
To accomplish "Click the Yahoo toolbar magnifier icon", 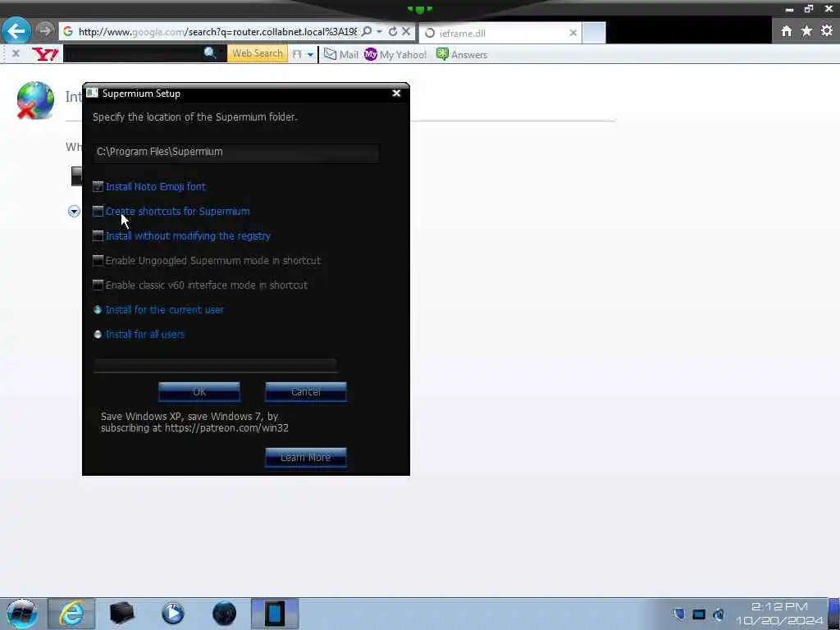I will [210, 52].
